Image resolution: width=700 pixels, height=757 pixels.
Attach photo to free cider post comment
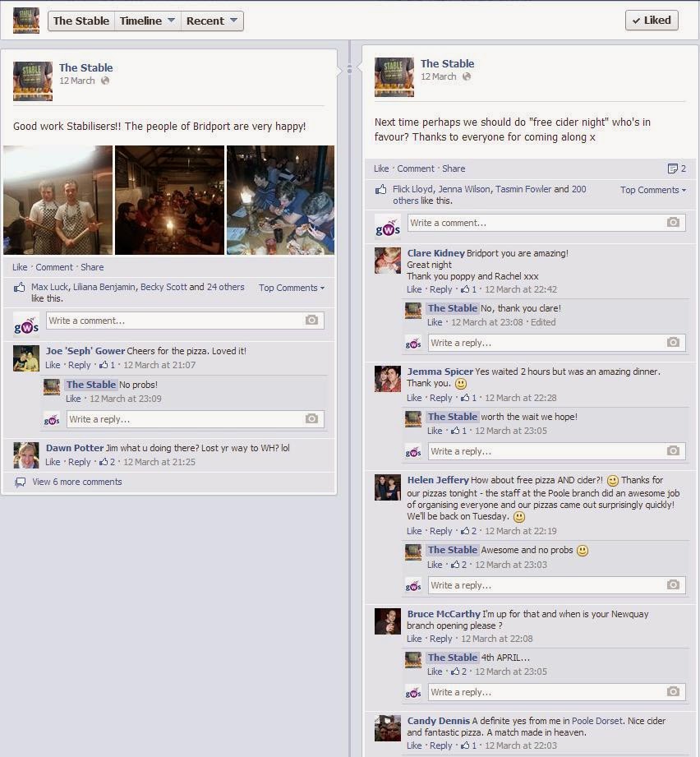tap(673, 222)
